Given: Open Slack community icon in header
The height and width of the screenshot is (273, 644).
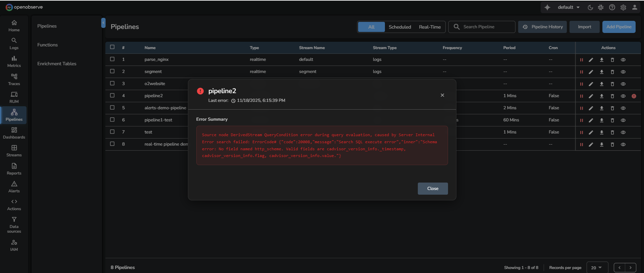Looking at the screenshot, I should (x=601, y=7).
